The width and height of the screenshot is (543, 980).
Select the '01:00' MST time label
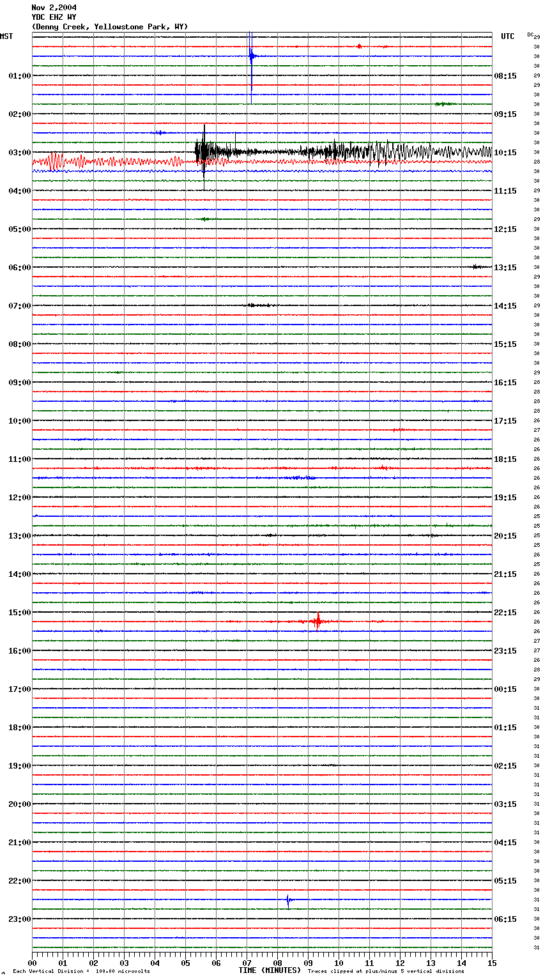click(x=20, y=76)
